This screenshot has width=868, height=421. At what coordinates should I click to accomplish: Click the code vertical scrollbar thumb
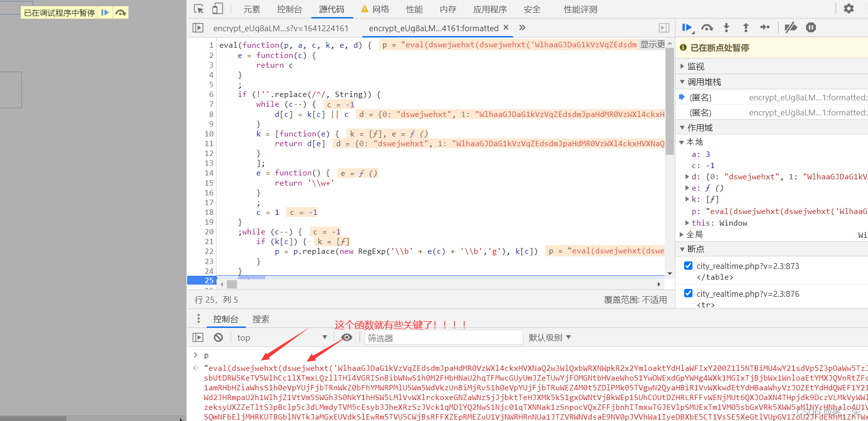pos(670,101)
